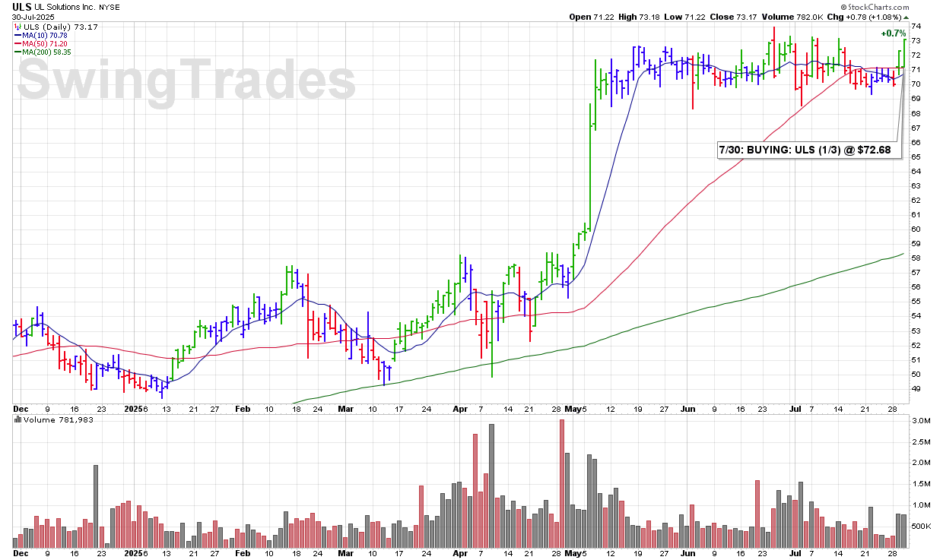Click the ULS ticker symbol in the header
943x560 pixels.
pos(21,7)
